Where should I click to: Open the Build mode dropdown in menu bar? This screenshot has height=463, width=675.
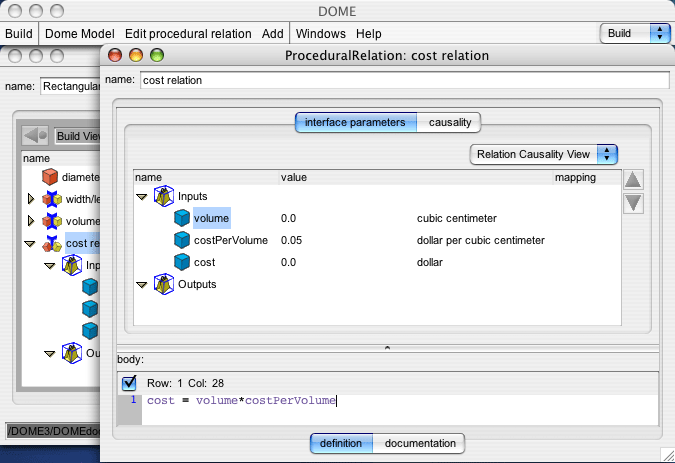(635, 33)
